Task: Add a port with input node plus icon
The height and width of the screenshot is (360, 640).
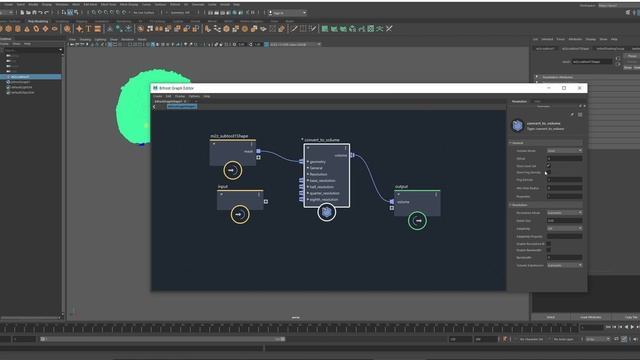Action: 266,201
